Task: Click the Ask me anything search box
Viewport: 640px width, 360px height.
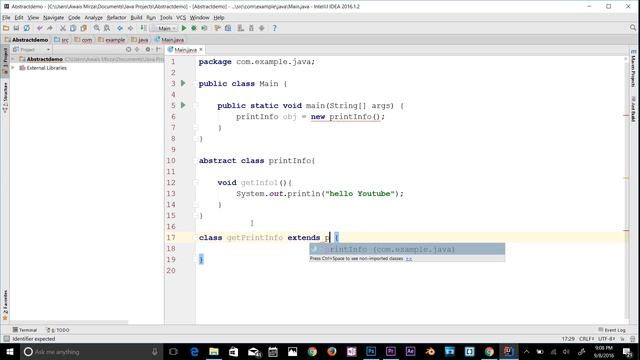Action: pyautogui.click(x=91, y=351)
